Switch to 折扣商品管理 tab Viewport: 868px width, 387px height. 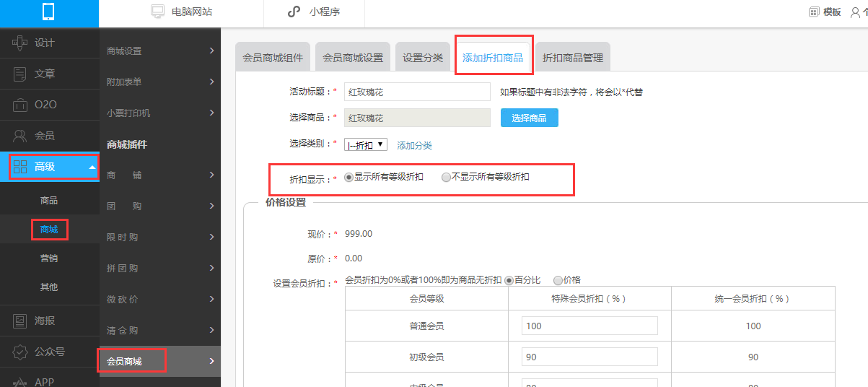coord(573,57)
